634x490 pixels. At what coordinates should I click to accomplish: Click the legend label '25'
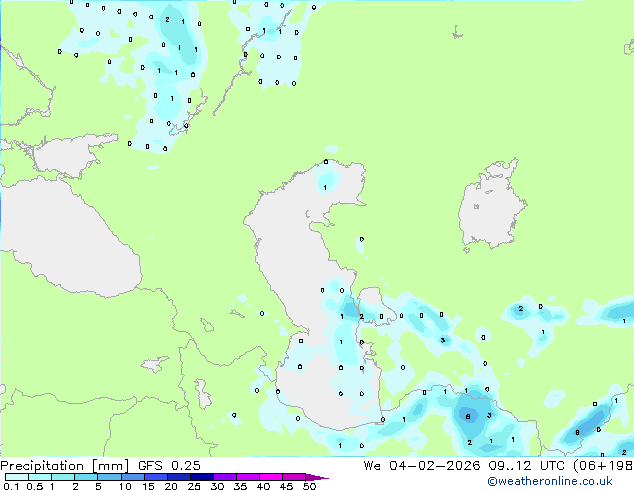[x=194, y=486]
